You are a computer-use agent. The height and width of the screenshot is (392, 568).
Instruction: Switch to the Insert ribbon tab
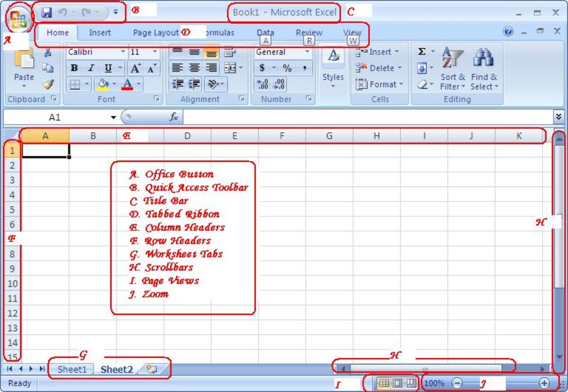(x=100, y=33)
